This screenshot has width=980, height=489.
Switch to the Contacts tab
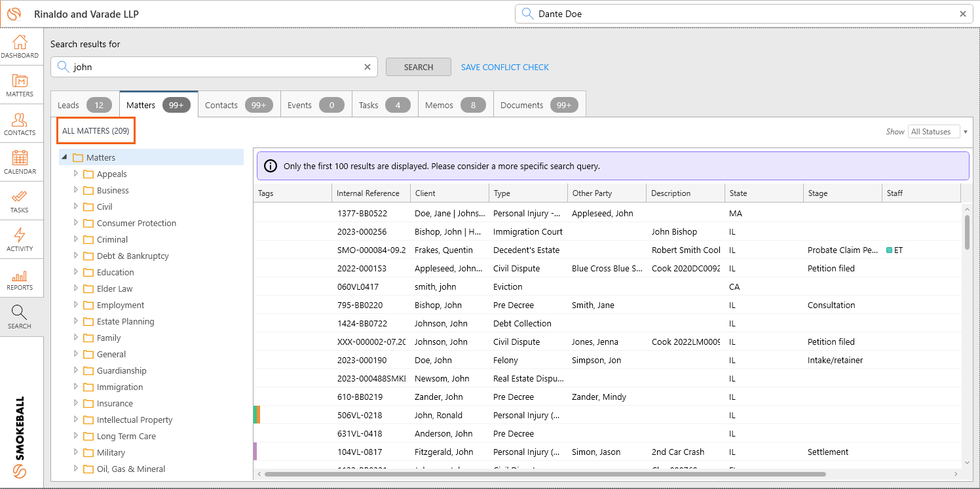coord(239,105)
